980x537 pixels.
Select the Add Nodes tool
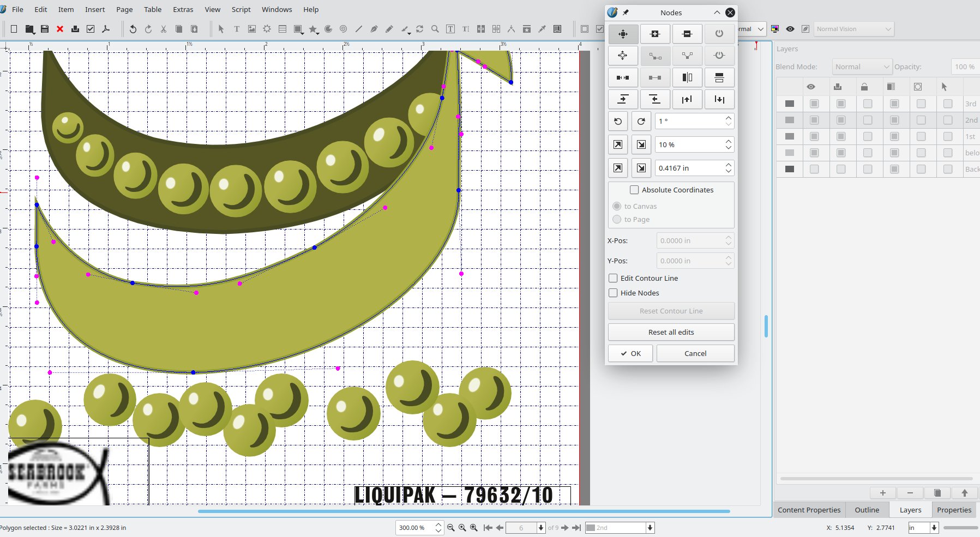coord(655,34)
